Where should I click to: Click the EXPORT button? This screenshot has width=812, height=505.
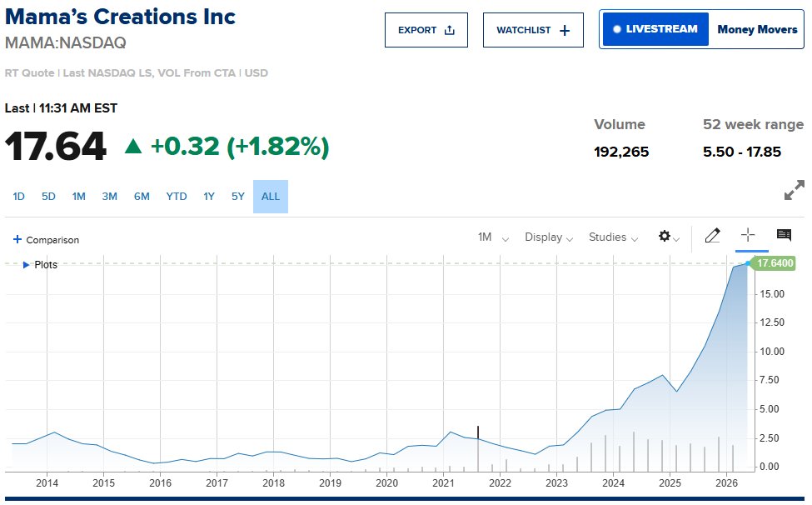tap(426, 29)
